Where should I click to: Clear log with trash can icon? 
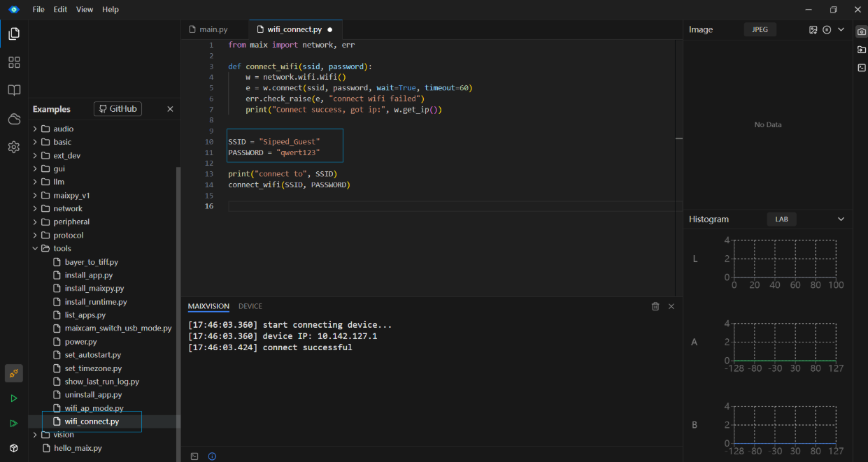(x=655, y=306)
